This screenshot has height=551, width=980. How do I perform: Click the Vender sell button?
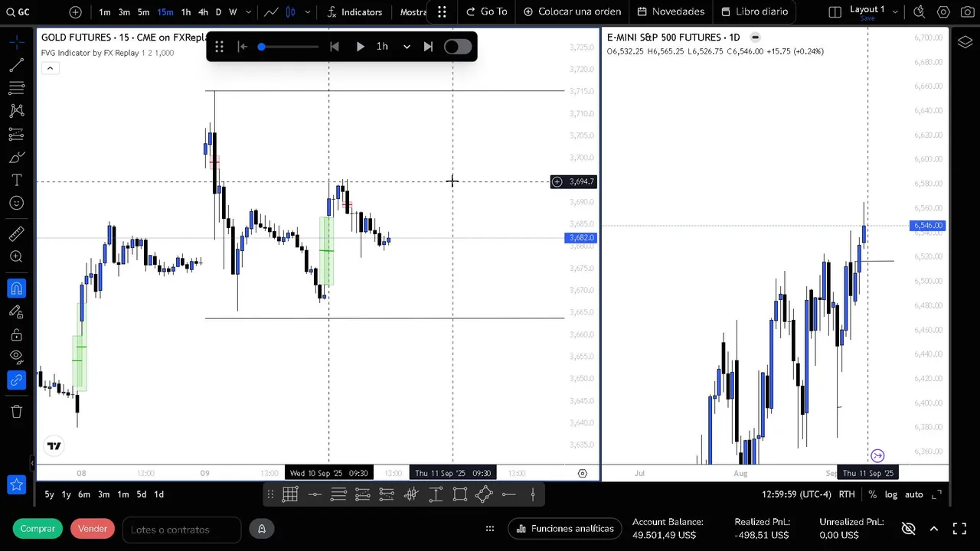[93, 529]
